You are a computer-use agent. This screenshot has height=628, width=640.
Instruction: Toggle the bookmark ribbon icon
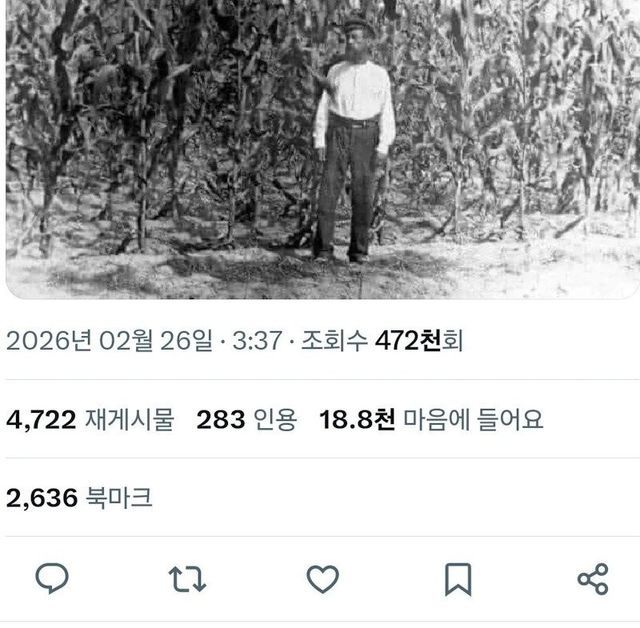[458, 579]
